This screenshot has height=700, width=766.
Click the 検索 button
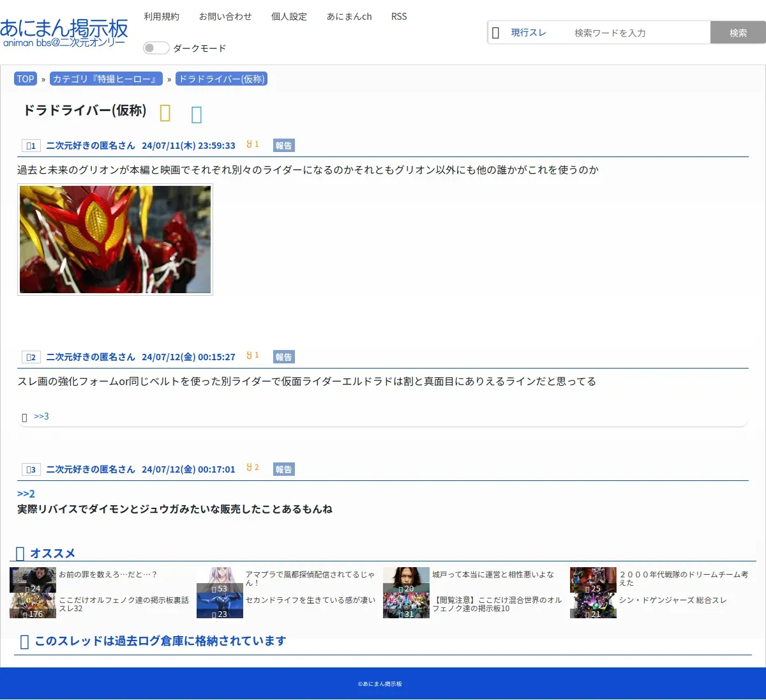tap(738, 33)
